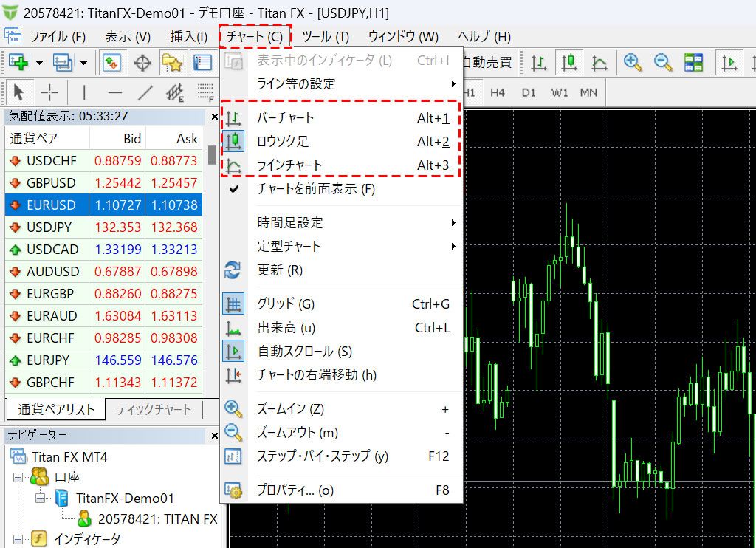
Task: Click the D1 timeframe button
Action: (x=529, y=92)
